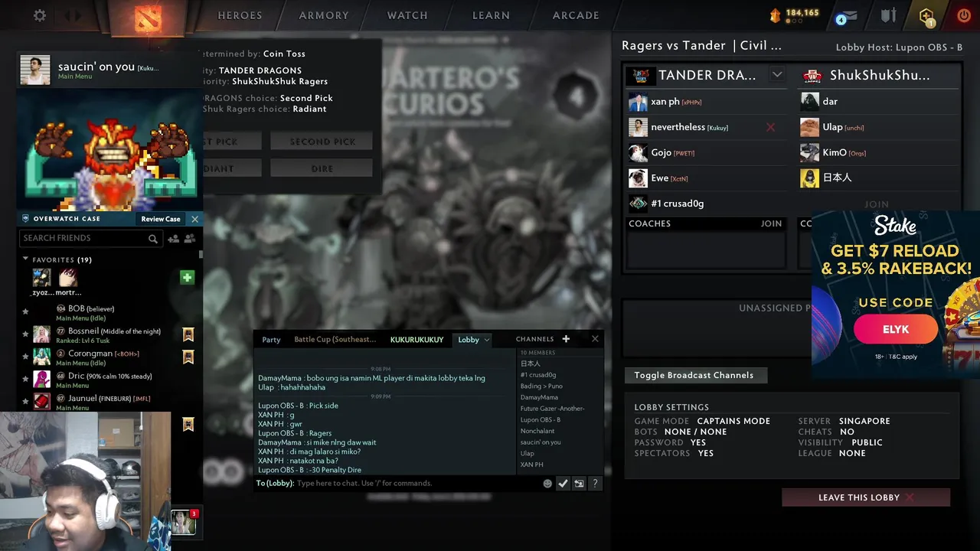Switch to the Party chat tab
Viewport: 980px width, 551px height.
[x=271, y=340]
